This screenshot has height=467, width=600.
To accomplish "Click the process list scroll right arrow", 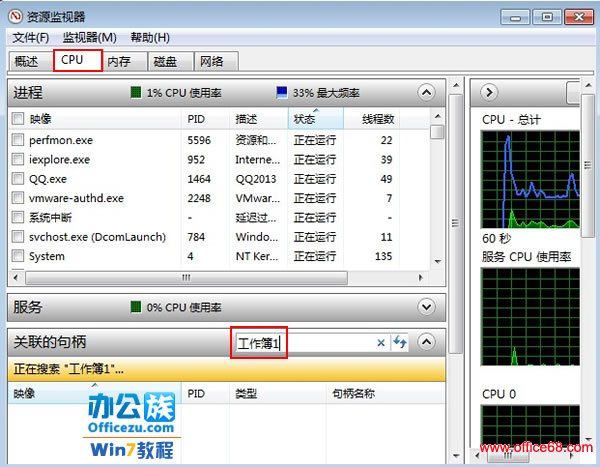I will coord(421,278).
